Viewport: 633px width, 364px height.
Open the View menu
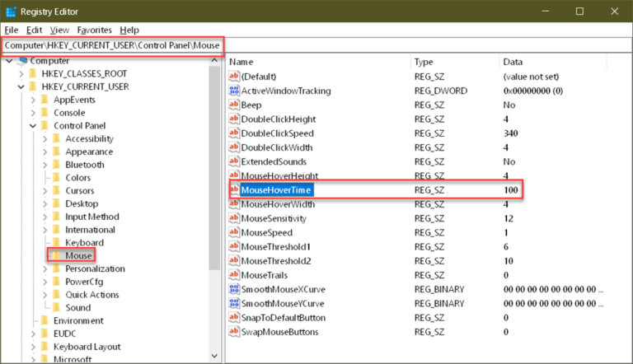tap(59, 30)
